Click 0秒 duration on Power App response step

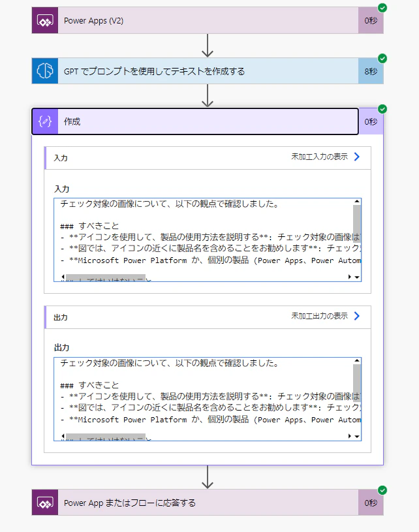click(371, 503)
